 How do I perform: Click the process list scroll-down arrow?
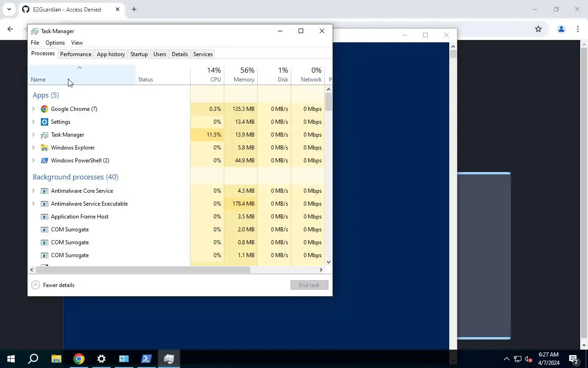coord(328,262)
